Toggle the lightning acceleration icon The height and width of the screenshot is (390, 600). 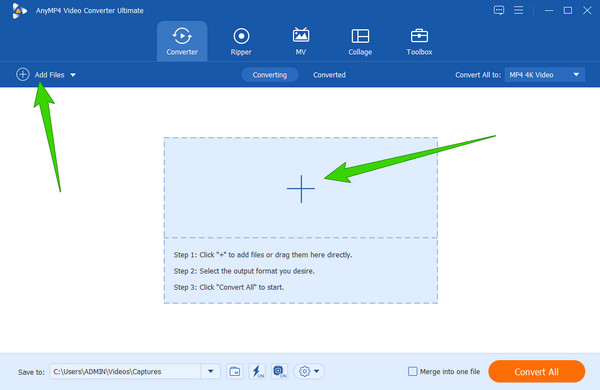pyautogui.click(x=257, y=371)
